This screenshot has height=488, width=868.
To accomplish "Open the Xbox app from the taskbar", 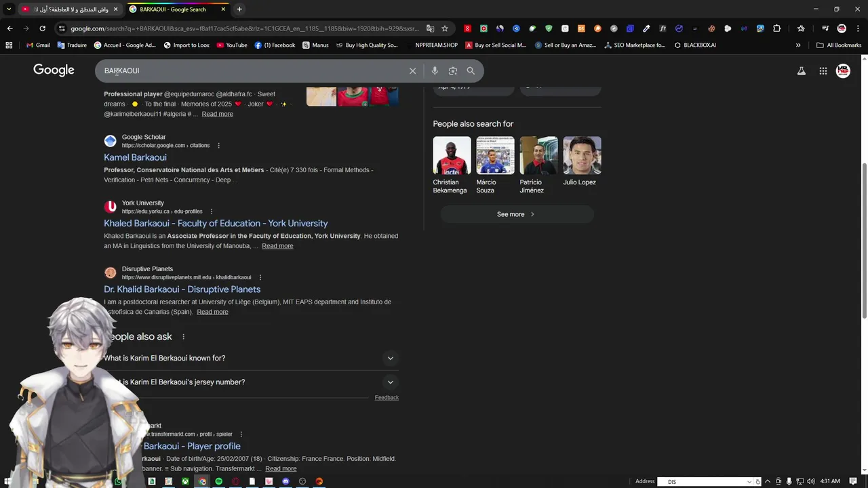I will tap(186, 481).
